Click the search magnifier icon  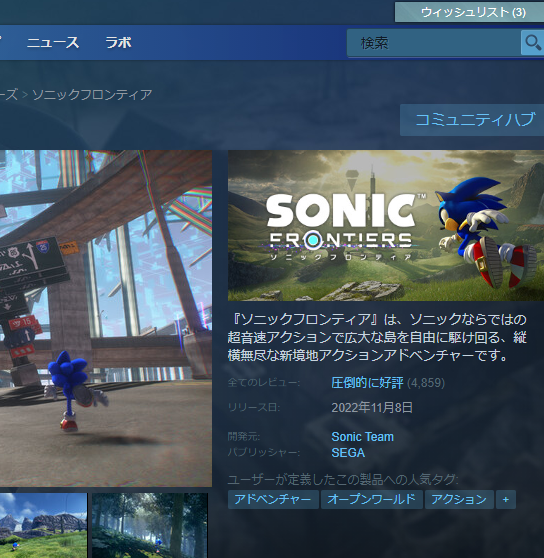tap(532, 42)
